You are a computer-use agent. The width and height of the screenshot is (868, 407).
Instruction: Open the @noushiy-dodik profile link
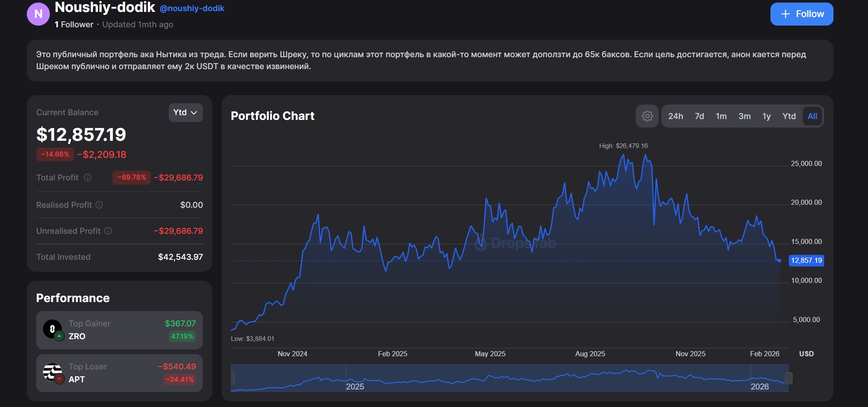pos(192,8)
